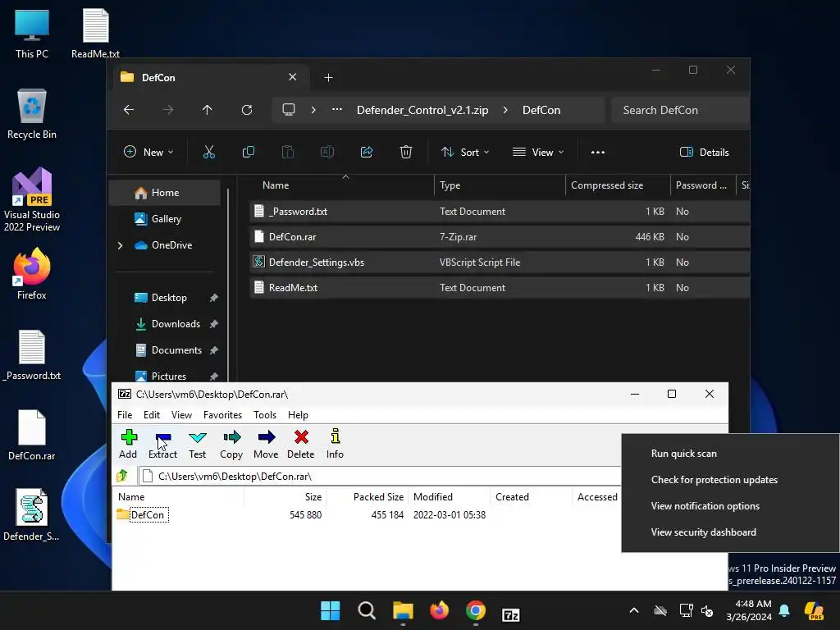
Task: Click the 7-Zip Copy button
Action: click(x=231, y=444)
